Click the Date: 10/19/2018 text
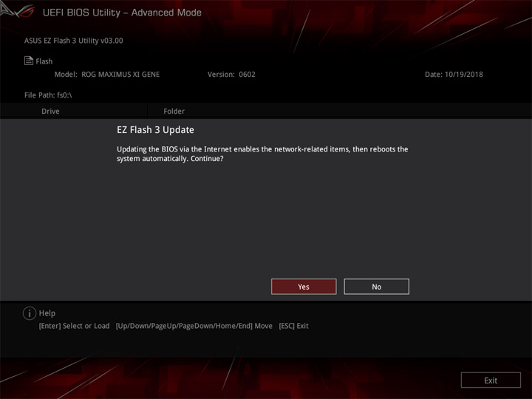The image size is (532, 399). tap(454, 75)
